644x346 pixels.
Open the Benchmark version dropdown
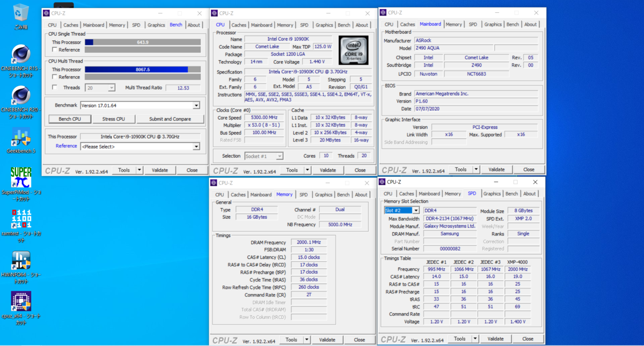[140, 106]
